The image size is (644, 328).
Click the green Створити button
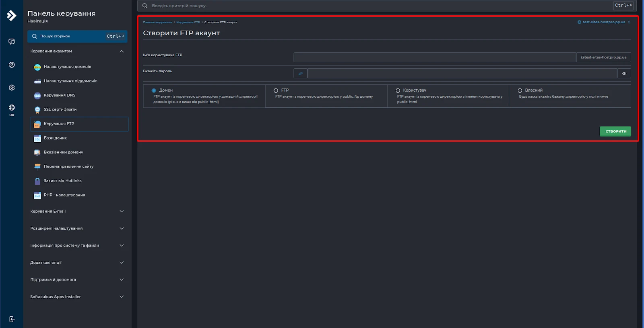(615, 131)
